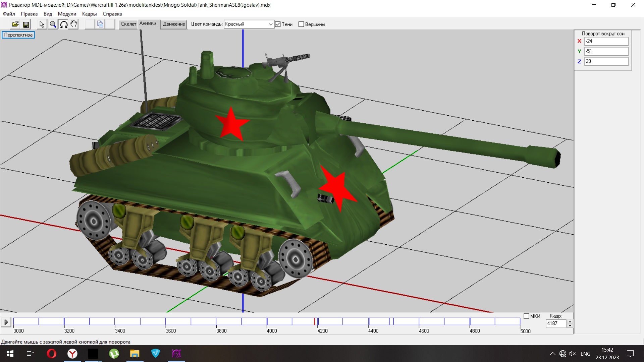
Task: Enable the Вершины vertices checkbox
Action: (301, 24)
